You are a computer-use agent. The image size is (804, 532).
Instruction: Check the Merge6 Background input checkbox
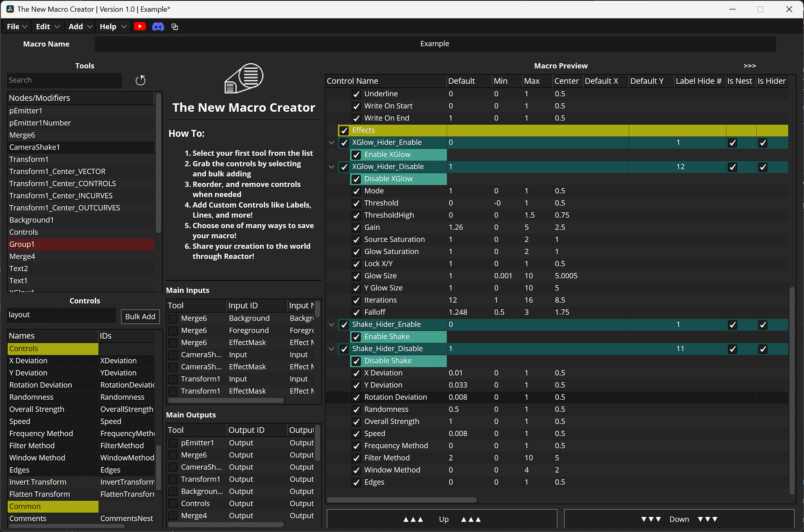173,319
